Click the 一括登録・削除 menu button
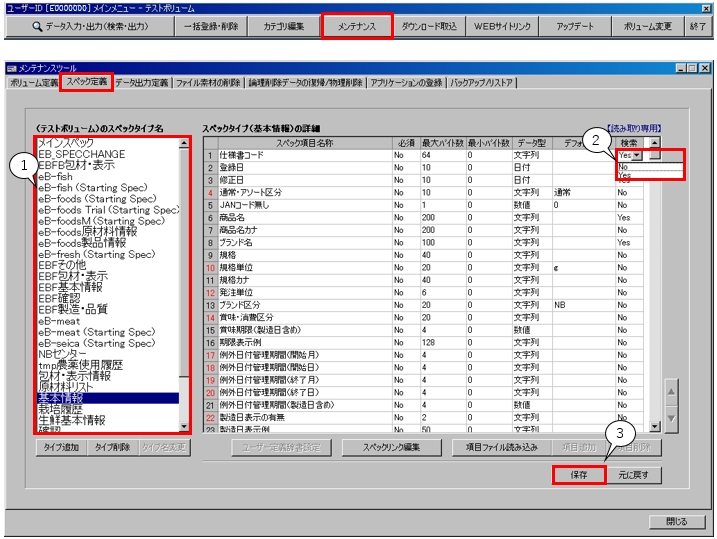 coord(211,27)
